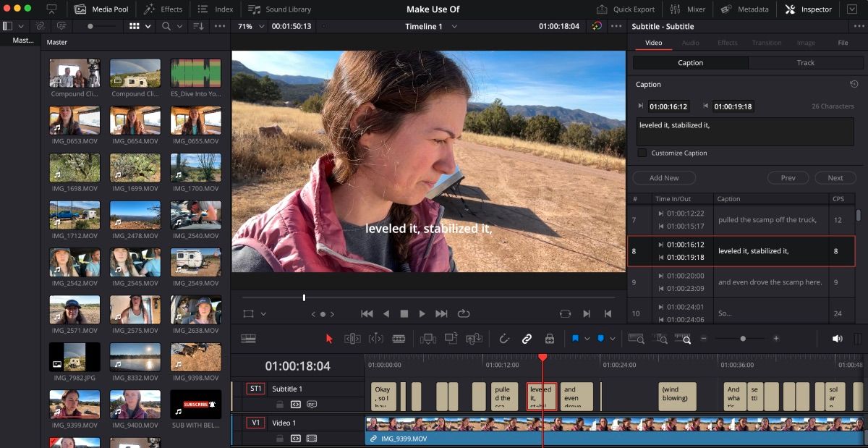Open the Mixer panel
The height and width of the screenshot is (448, 868).
pos(687,9)
